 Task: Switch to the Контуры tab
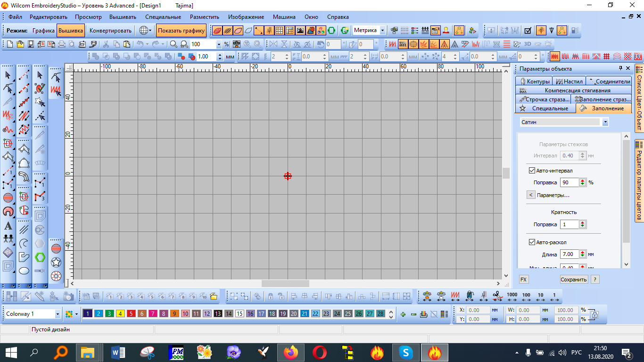[x=535, y=81]
